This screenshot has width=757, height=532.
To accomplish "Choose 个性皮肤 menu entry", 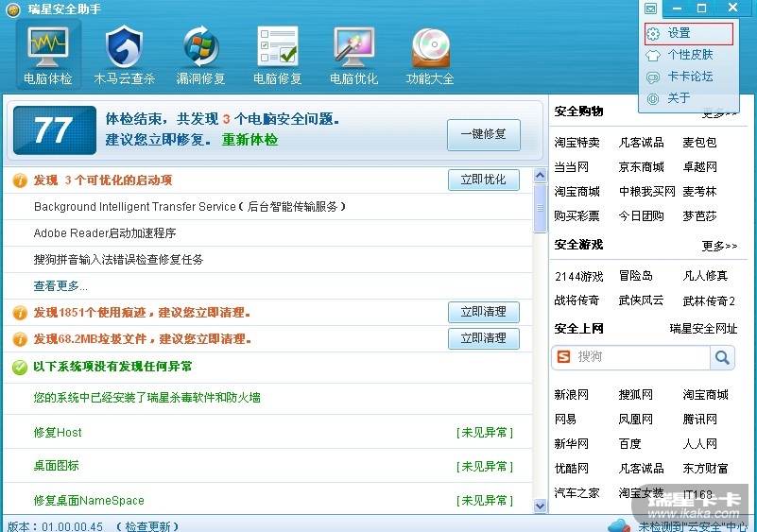I will [688, 55].
